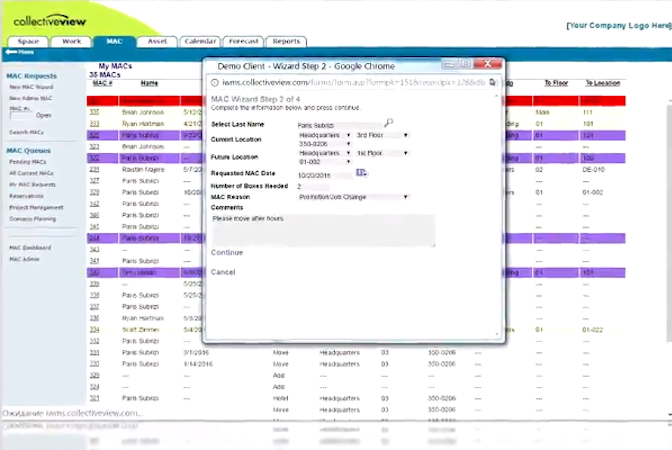Open My MAC Requests queue
The height and width of the screenshot is (450, 672).
[32, 185]
